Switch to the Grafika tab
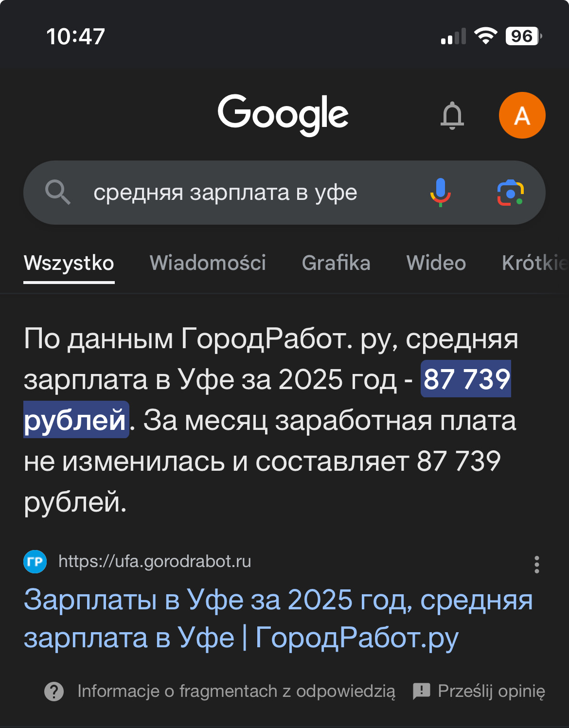The image size is (569, 728). click(x=336, y=263)
